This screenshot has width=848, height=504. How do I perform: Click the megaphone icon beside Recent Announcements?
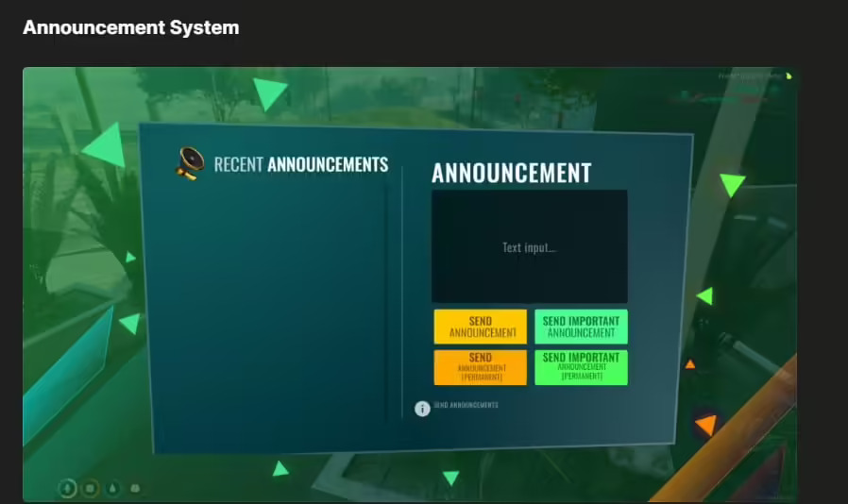[x=190, y=163]
